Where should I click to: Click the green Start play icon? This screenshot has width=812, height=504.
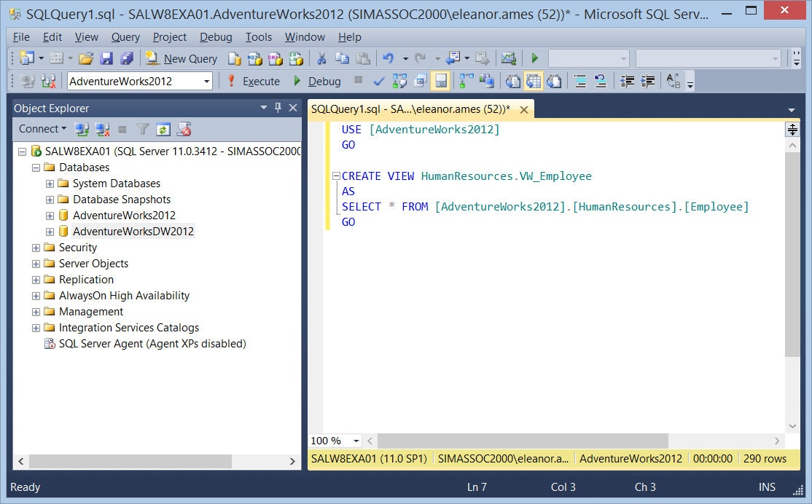pos(535,58)
